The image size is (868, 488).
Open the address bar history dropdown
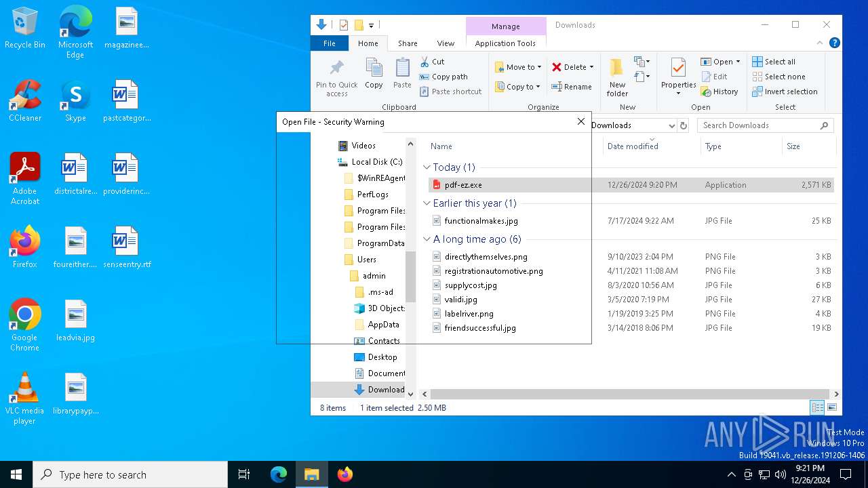(x=671, y=125)
